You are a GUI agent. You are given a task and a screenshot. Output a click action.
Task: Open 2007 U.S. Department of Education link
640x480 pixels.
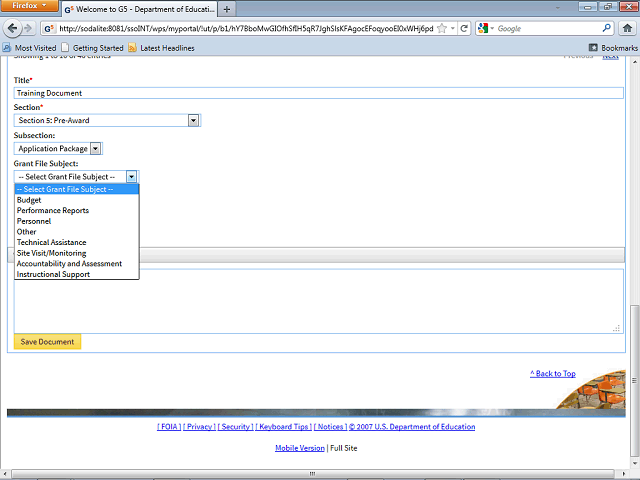412,427
